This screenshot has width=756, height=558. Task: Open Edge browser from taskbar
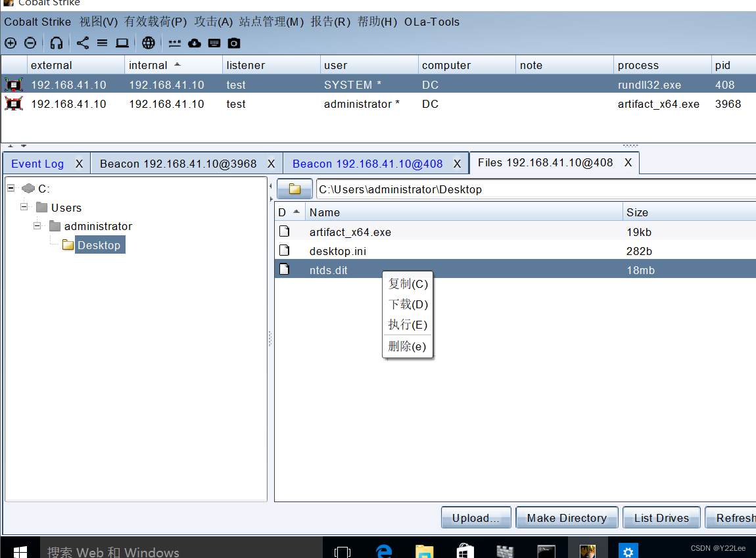[x=385, y=550]
